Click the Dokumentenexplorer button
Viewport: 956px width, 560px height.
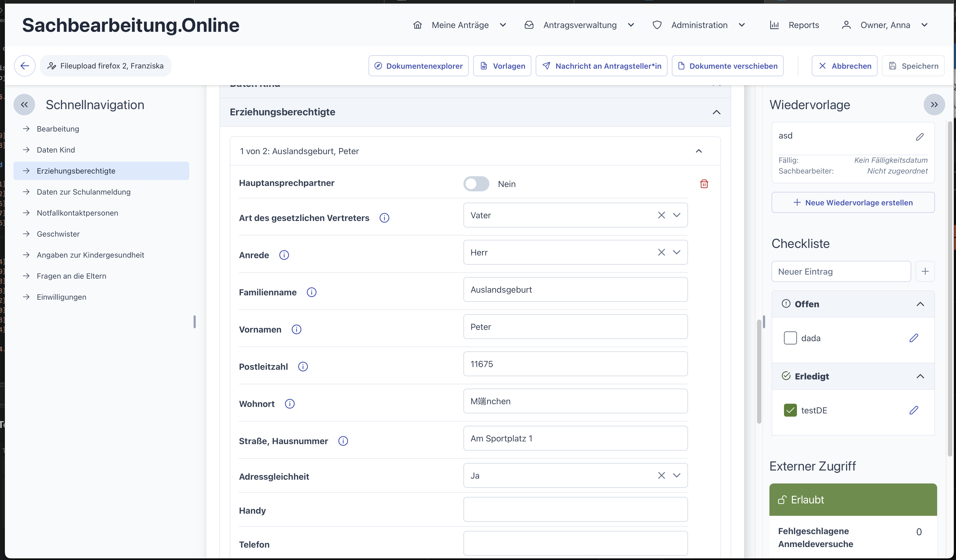(x=418, y=66)
